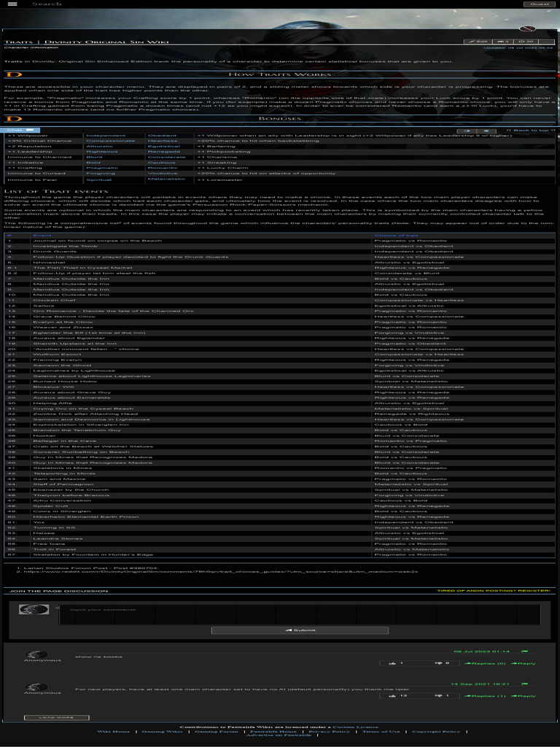Open the Righteous trait link
Viewport: 560px width, 747px height.
click(102, 152)
